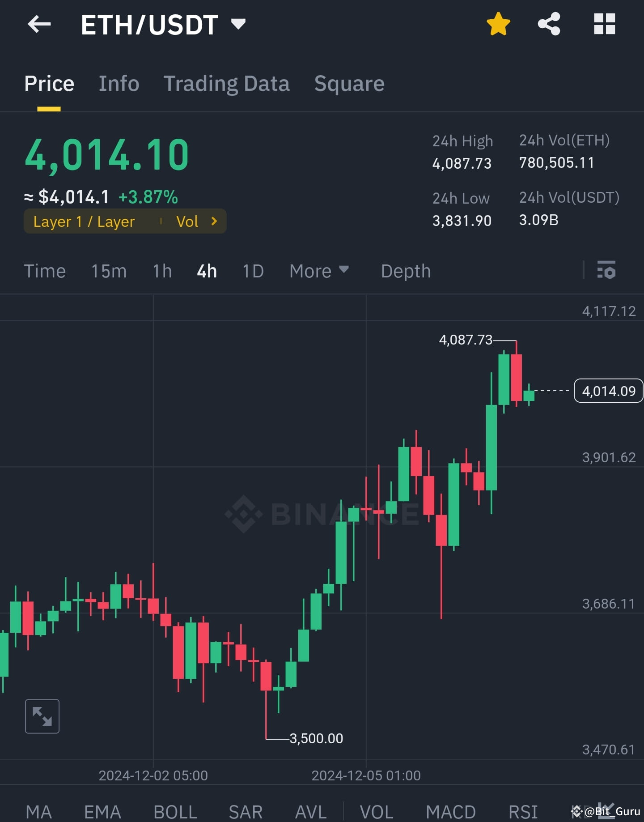Expand chart to fullscreen with corner icon
The image size is (644, 822).
point(42,716)
